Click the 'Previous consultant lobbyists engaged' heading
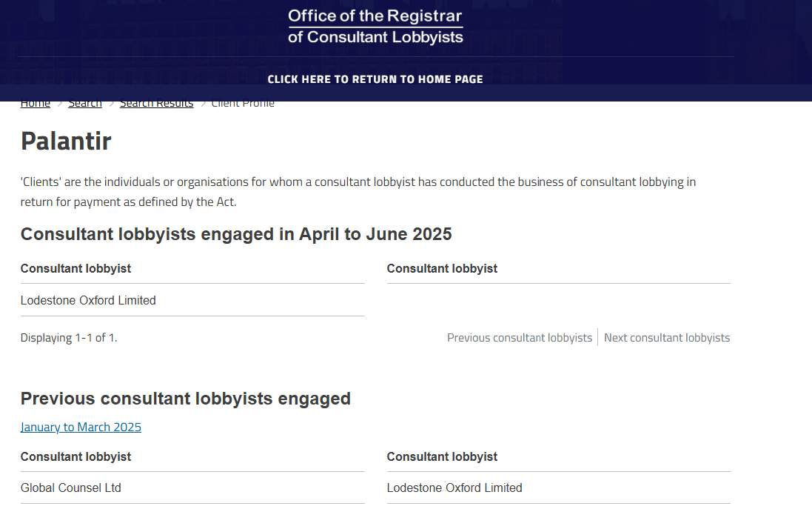This screenshot has height=509, width=812. coord(186,399)
